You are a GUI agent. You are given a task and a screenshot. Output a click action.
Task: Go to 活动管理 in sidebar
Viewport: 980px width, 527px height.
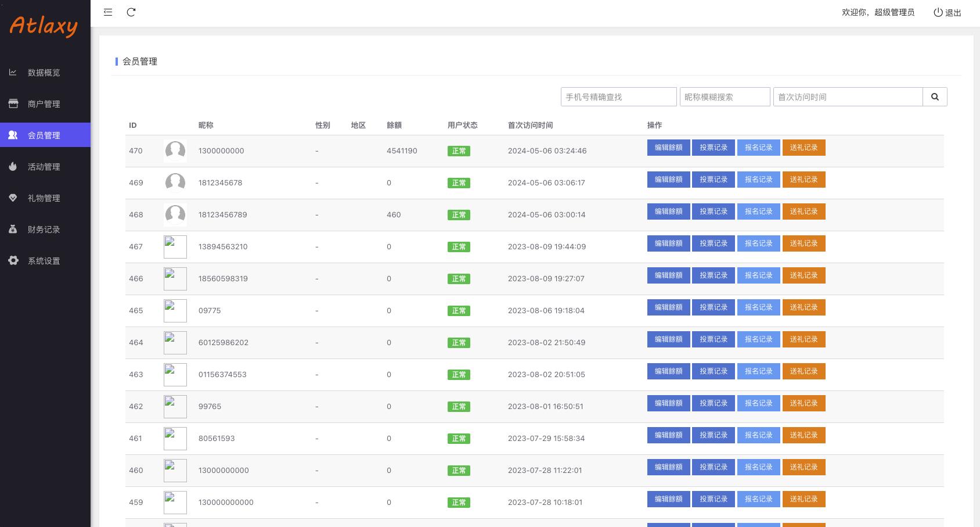coord(44,167)
